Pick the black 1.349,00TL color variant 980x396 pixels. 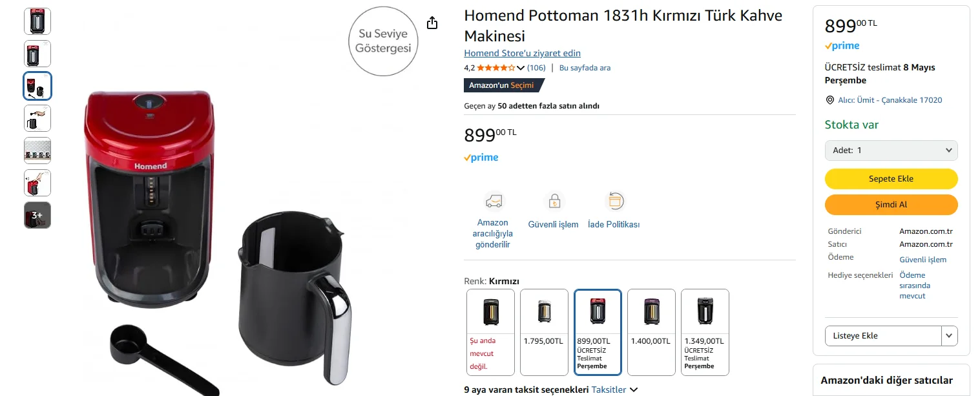click(705, 332)
